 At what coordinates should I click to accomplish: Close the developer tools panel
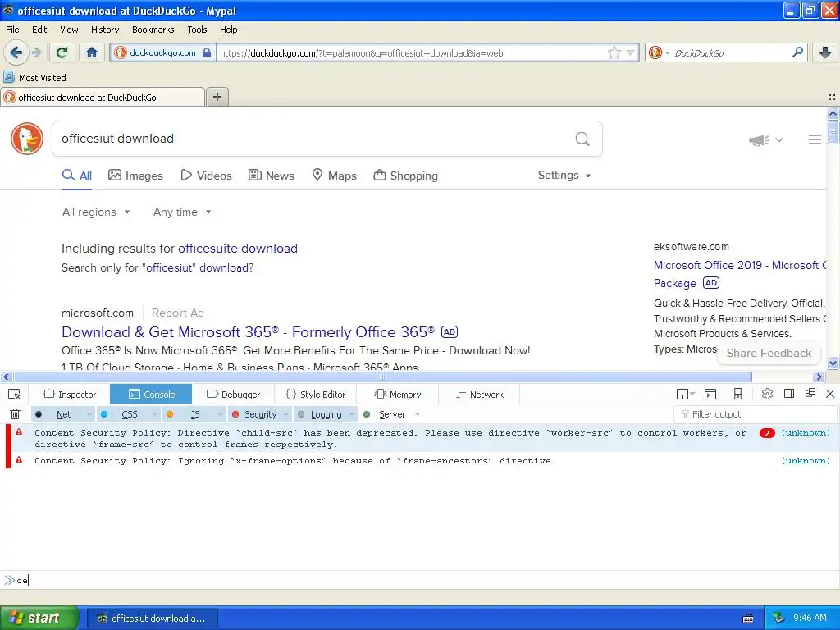(x=830, y=394)
